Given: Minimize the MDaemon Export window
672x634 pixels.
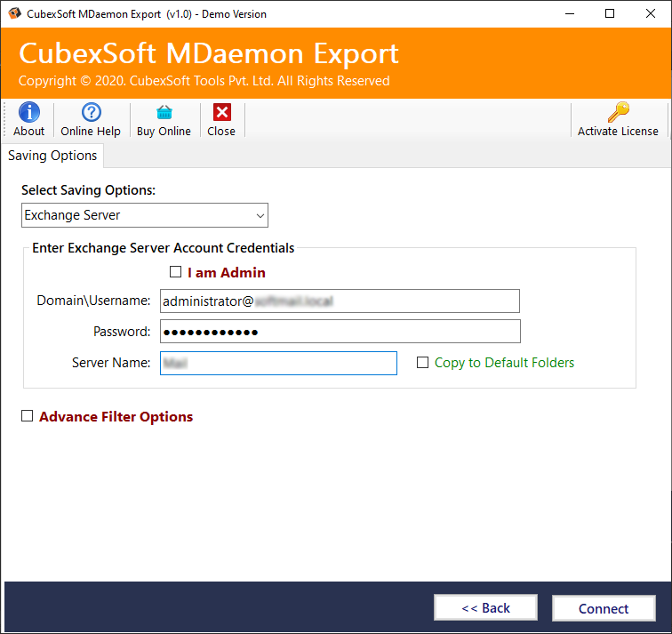Looking at the screenshot, I should 568,13.
